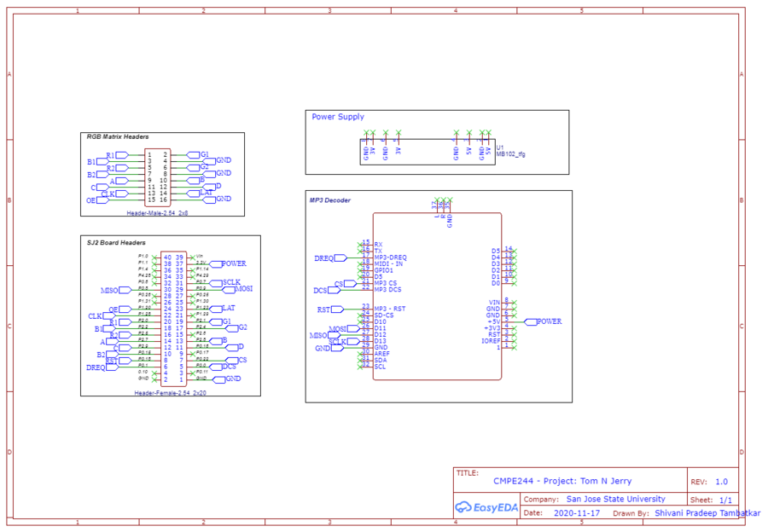Select MISO net flag in SJ2 Board Headers
The image size is (768, 532).
(x=116, y=291)
